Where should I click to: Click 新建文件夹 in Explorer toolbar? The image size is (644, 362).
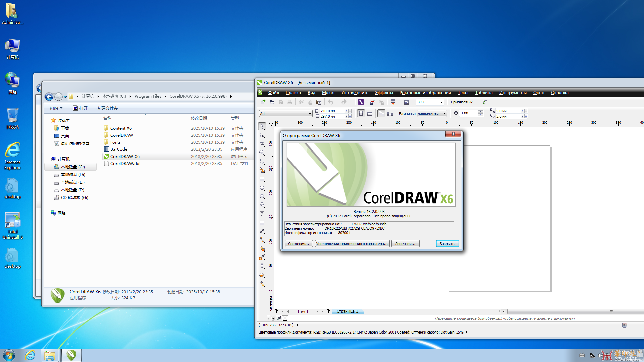[x=107, y=108]
